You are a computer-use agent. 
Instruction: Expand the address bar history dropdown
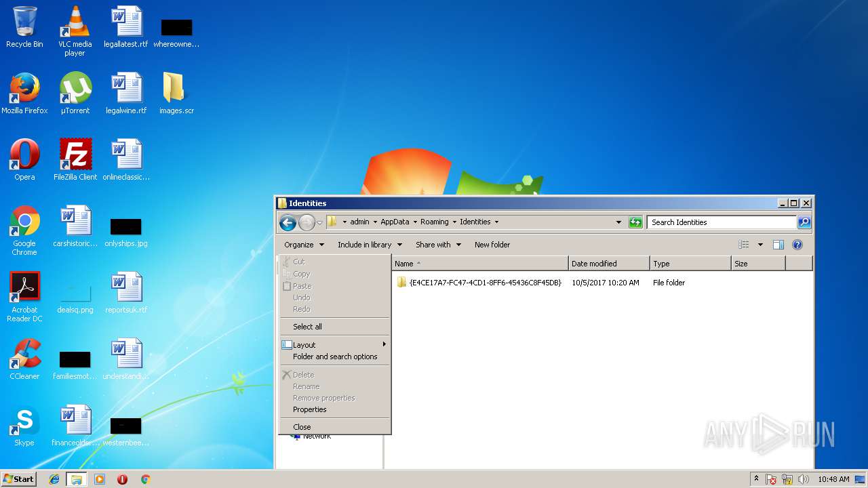coord(618,222)
